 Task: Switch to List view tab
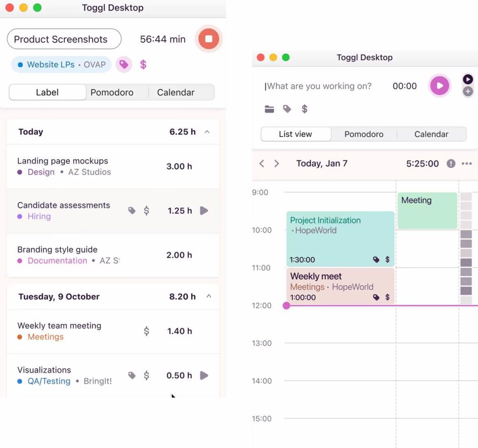[295, 134]
